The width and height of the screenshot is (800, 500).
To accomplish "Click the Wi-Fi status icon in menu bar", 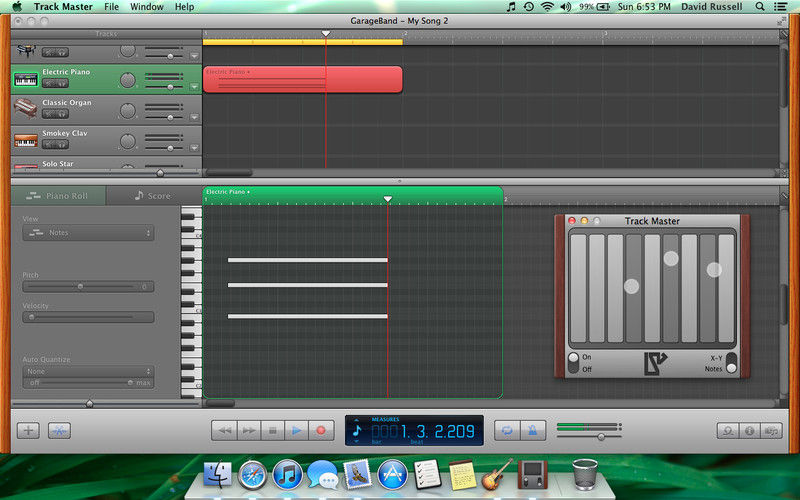I will pyautogui.click(x=547, y=7).
